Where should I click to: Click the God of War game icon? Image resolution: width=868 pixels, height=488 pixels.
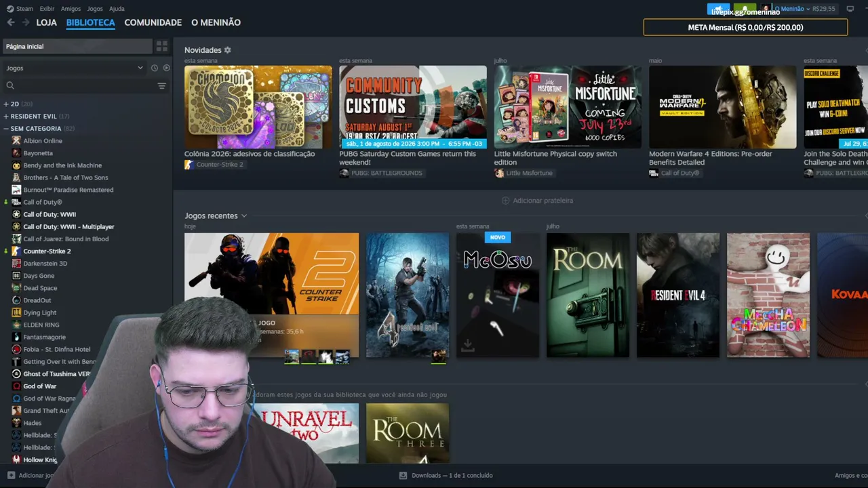[x=17, y=386]
